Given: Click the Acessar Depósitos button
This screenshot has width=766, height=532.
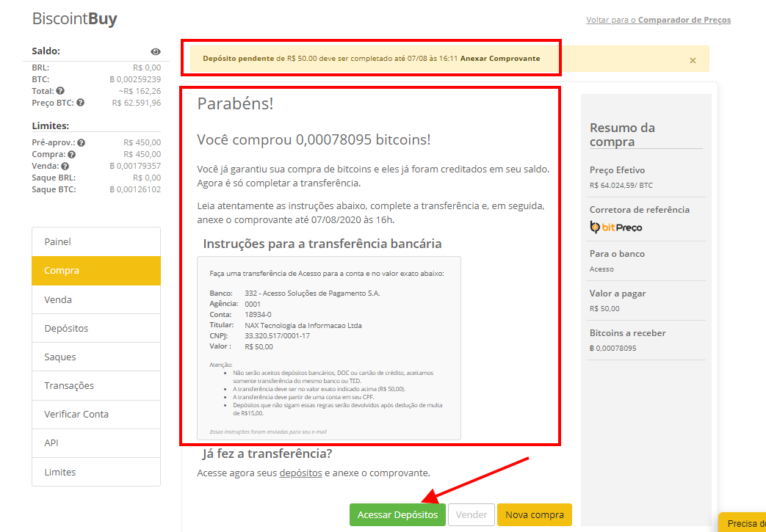Looking at the screenshot, I should click(x=397, y=515).
